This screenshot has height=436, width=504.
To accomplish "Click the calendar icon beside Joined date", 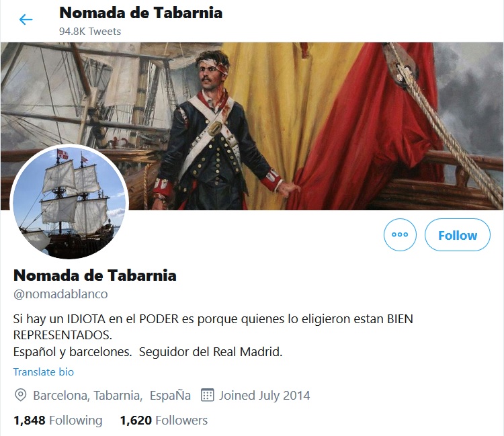I will click(208, 395).
